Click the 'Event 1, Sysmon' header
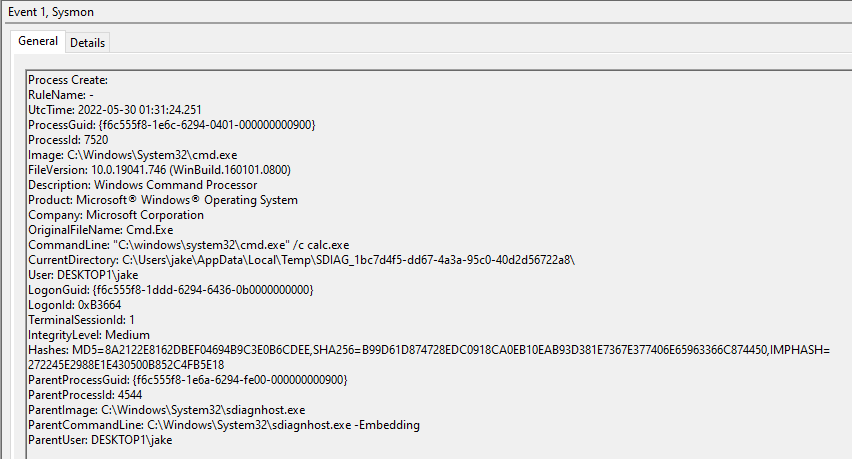Image resolution: width=852 pixels, height=459 pixels. (51, 12)
